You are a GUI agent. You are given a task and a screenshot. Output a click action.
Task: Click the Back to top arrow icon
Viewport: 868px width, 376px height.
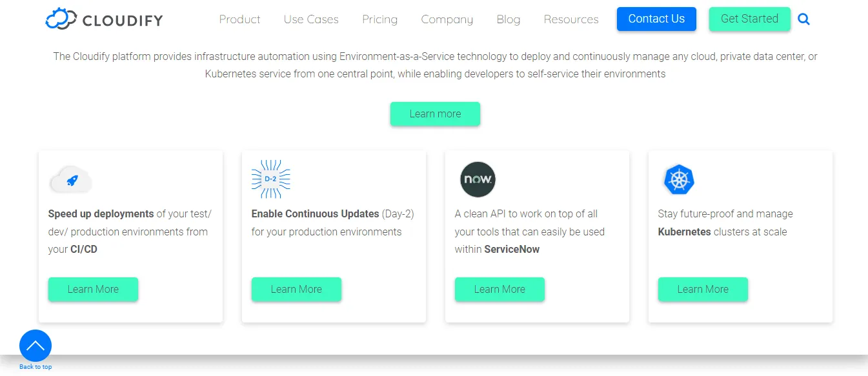click(35, 346)
